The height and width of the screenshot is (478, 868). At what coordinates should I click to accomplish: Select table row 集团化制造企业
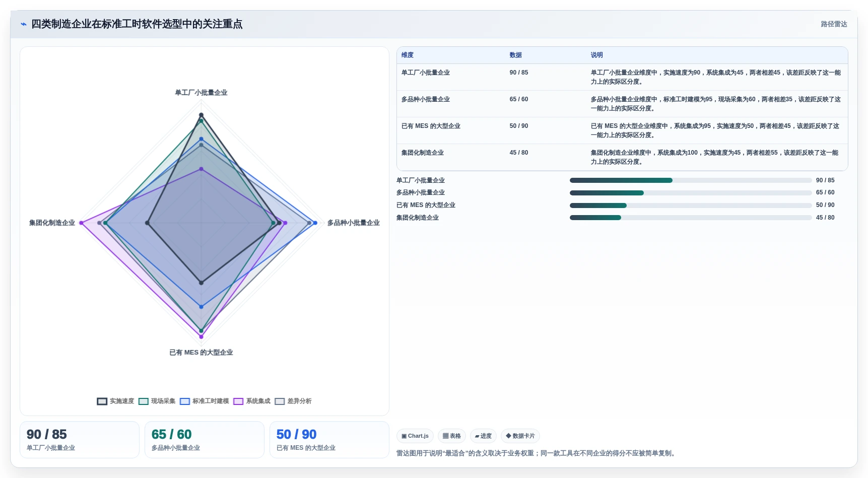(x=622, y=157)
